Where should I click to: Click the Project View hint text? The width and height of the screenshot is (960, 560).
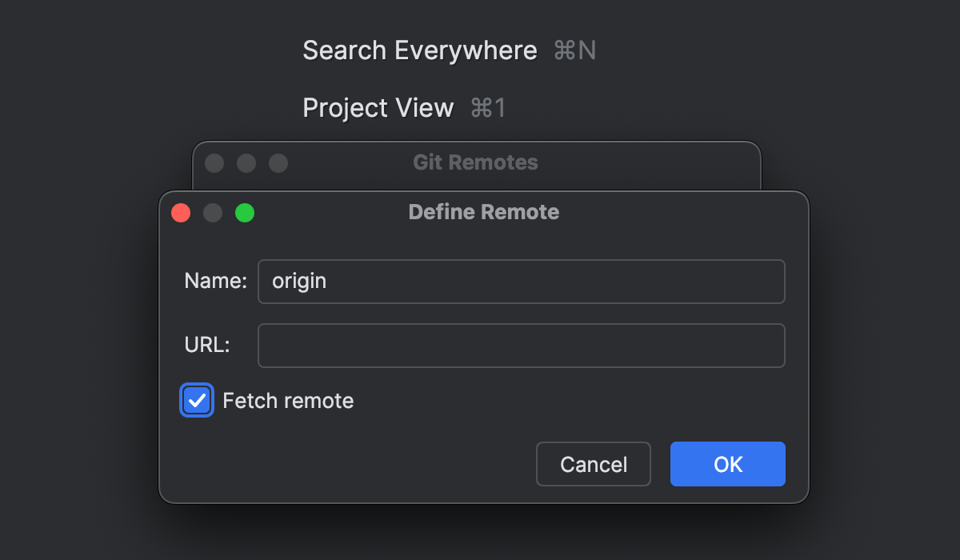pos(378,108)
